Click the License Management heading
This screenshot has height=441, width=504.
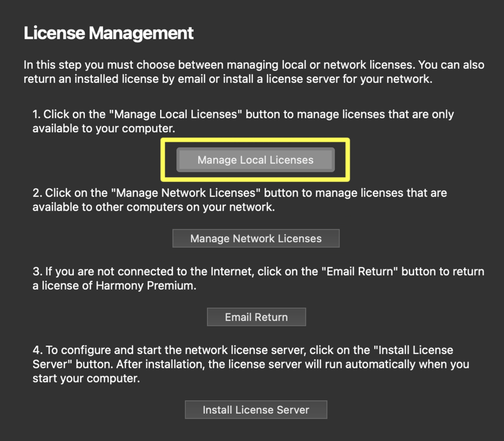[108, 33]
